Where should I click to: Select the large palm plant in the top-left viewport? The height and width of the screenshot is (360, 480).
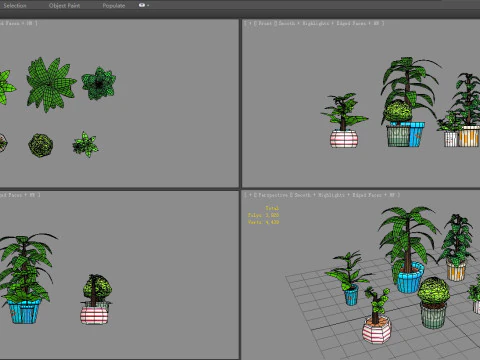51,84
